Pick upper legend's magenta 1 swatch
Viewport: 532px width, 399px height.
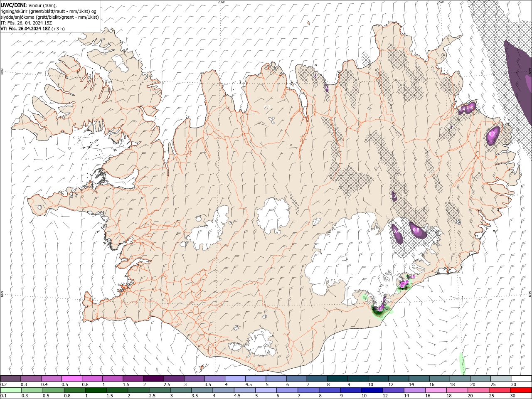(x=112, y=379)
